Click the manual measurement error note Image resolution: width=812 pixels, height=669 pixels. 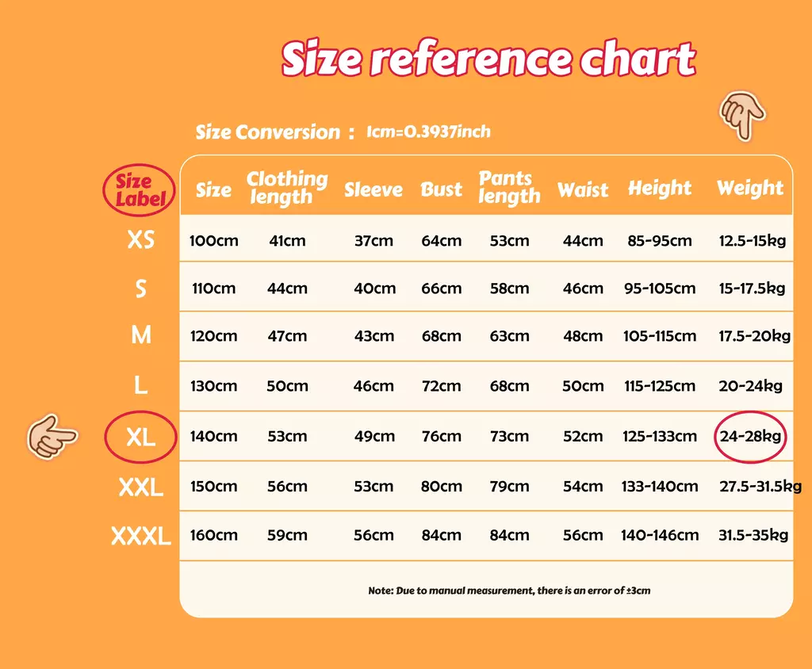pyautogui.click(x=509, y=591)
